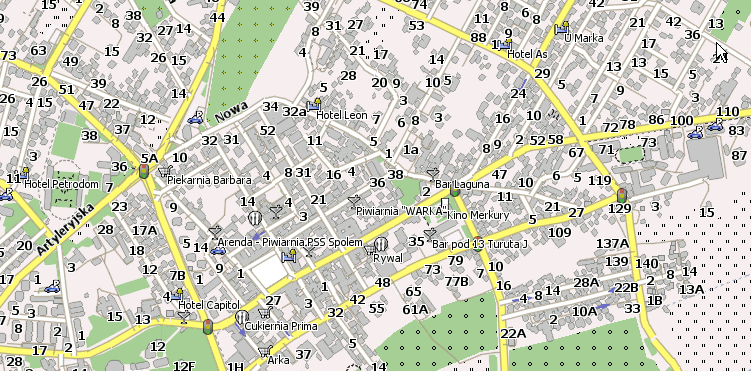
Task: Select the Hotel As lodging icon
Action: [504, 45]
